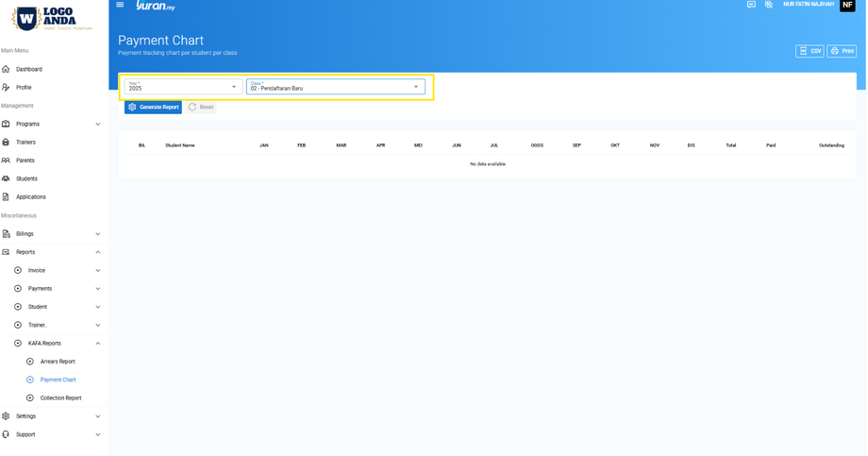Open the NF user avatar
Image resolution: width=868 pixels, height=456 pixels.
click(847, 5)
